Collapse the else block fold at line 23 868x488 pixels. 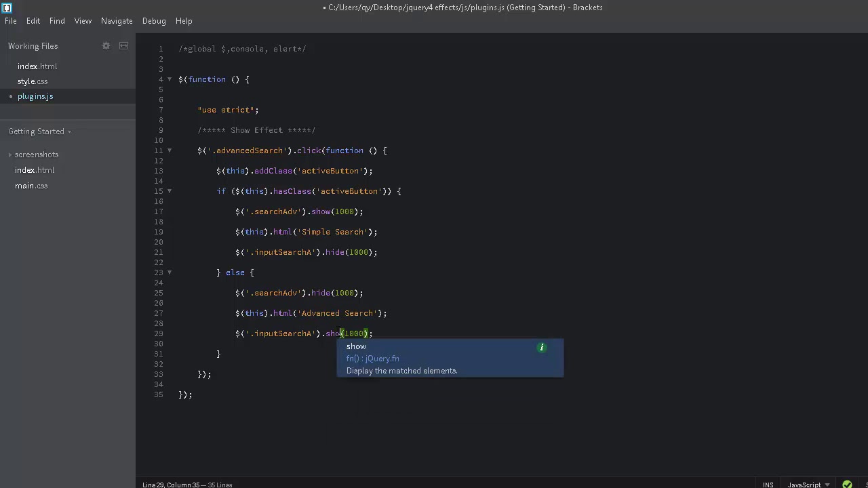[x=170, y=272]
